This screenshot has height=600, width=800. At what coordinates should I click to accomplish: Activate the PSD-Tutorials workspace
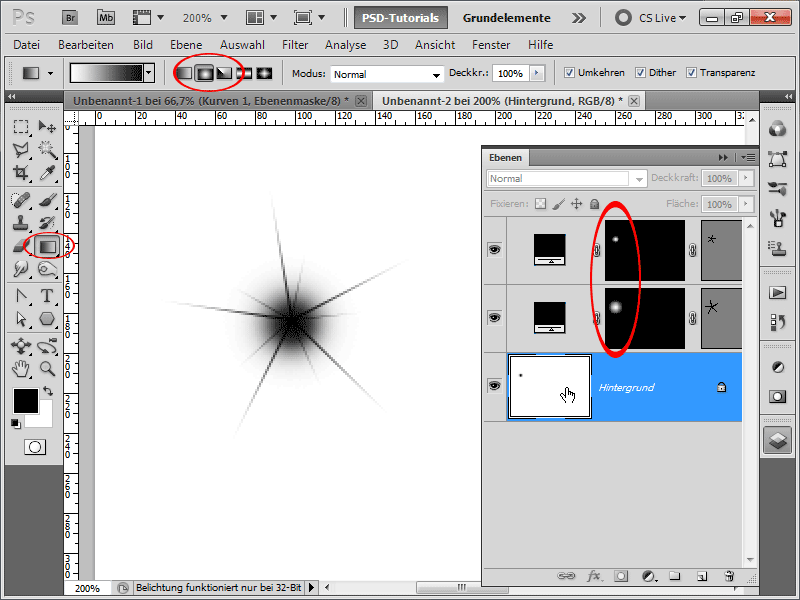point(401,18)
